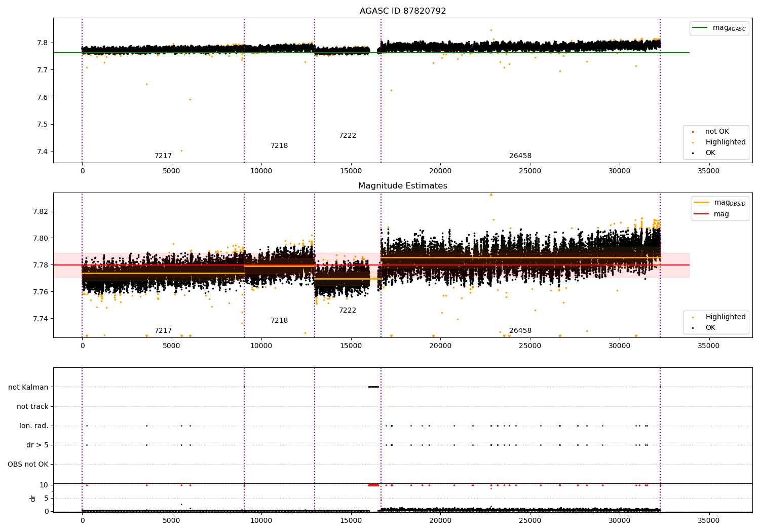The width and height of the screenshot is (760, 532).
Task: Click the 10 tick on dr axis
Action: point(44,485)
